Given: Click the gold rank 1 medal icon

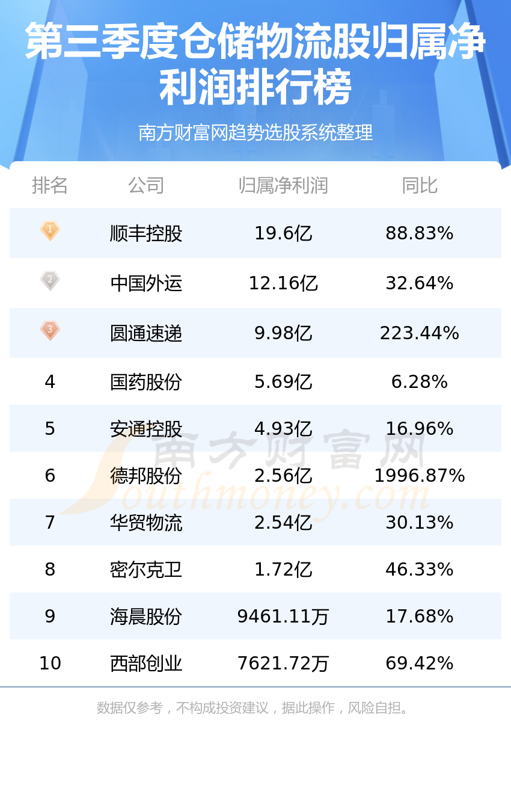Looking at the screenshot, I should (x=50, y=231).
